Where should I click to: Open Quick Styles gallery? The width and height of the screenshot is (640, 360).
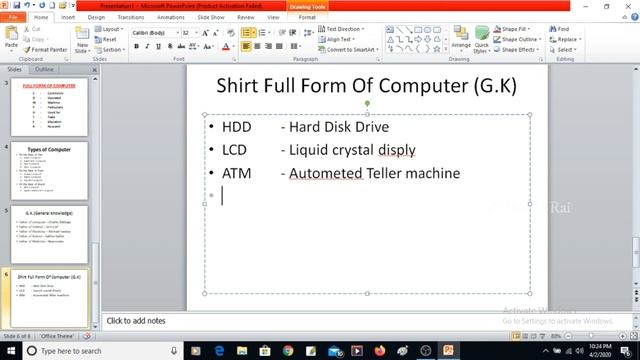(482, 40)
